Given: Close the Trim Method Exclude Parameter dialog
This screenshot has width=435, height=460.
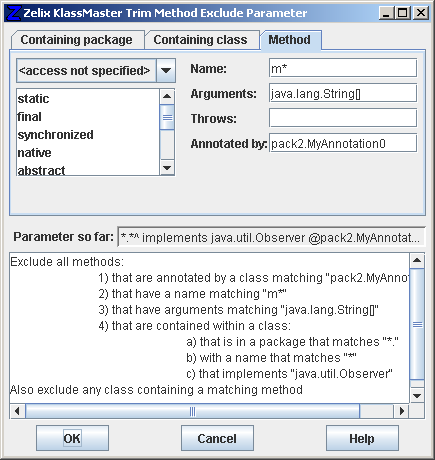Looking at the screenshot, I should pyautogui.click(x=421, y=13).
